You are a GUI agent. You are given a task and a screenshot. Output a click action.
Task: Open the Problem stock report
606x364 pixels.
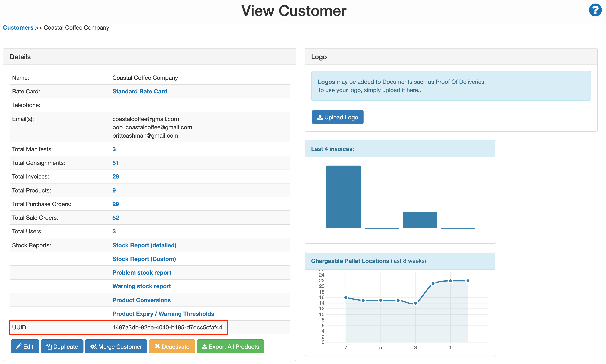pyautogui.click(x=142, y=273)
